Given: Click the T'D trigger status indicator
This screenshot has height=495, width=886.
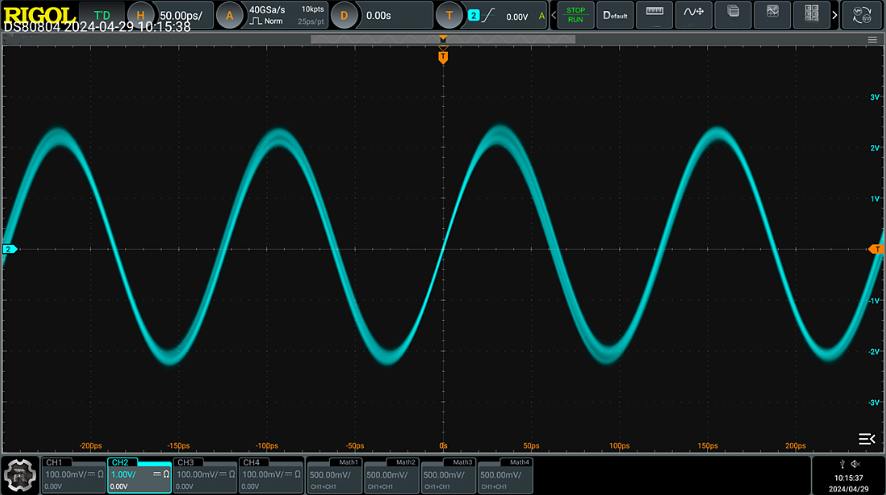Looking at the screenshot, I should [x=102, y=15].
